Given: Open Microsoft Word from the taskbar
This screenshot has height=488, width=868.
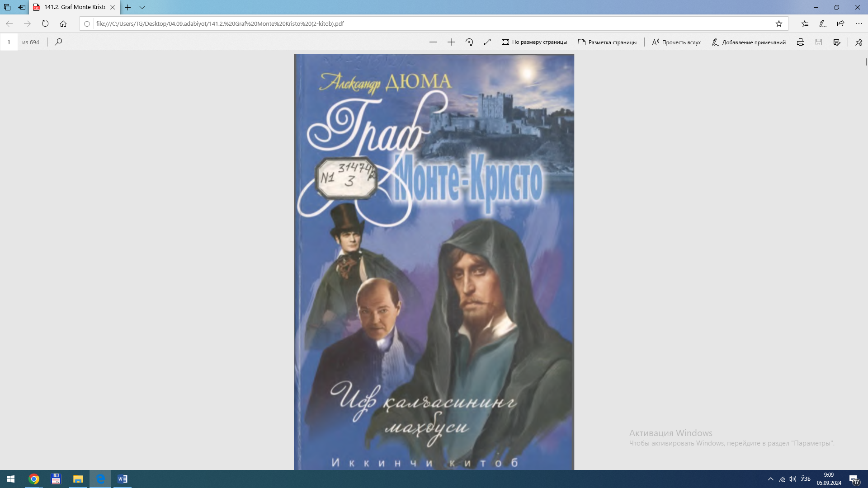Looking at the screenshot, I should (x=123, y=479).
